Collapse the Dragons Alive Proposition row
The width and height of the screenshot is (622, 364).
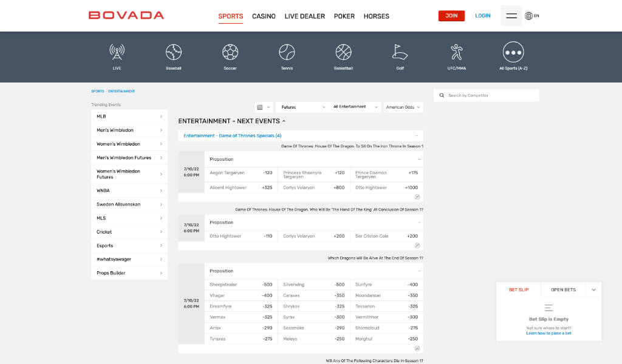tap(419, 271)
